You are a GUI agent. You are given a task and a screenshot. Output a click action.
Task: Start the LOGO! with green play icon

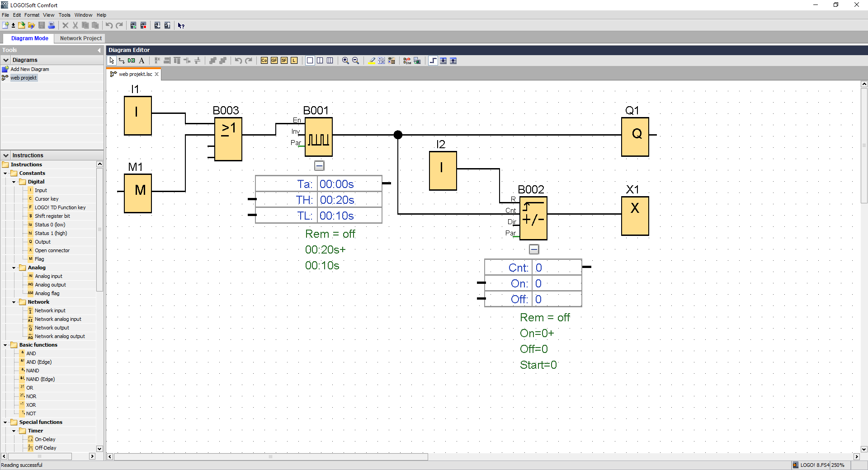[x=133, y=25]
